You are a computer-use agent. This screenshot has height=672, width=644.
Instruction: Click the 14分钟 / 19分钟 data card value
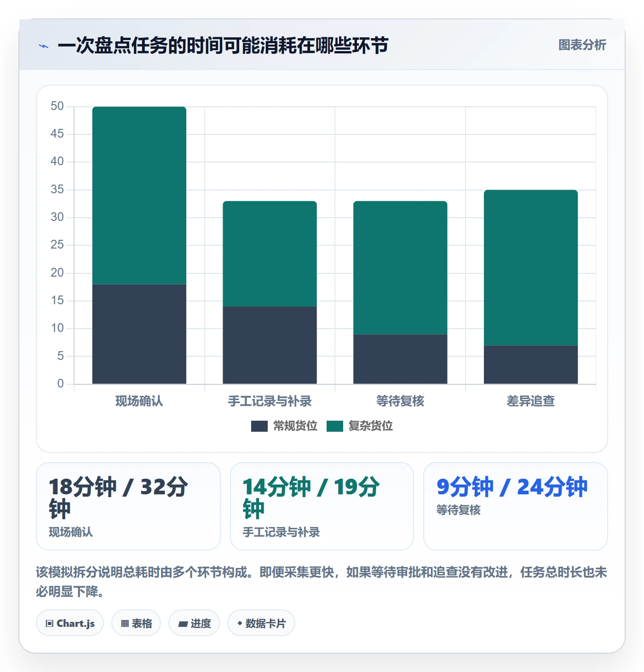click(311, 498)
